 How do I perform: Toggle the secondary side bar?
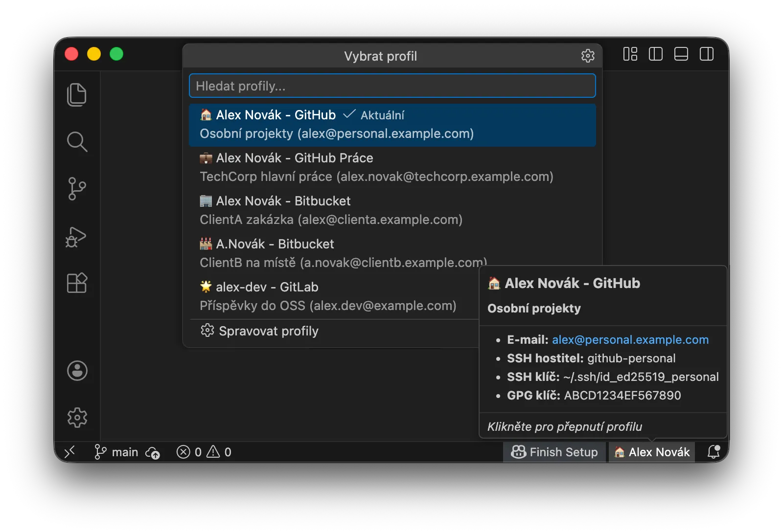coord(707,54)
